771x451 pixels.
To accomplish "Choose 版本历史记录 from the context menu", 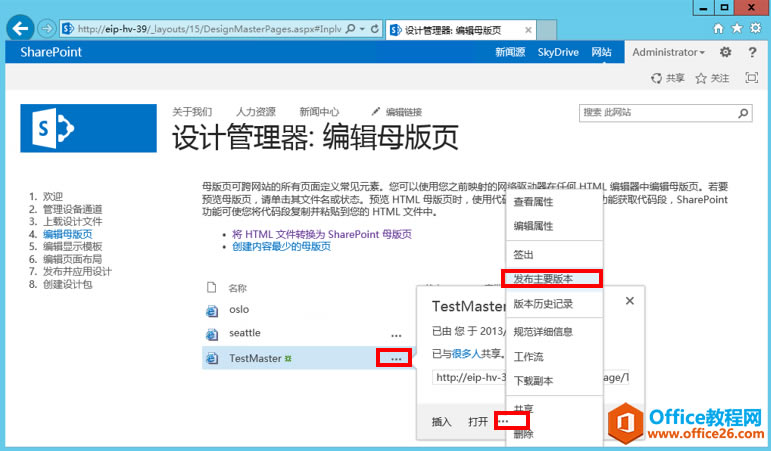I will click(543, 304).
